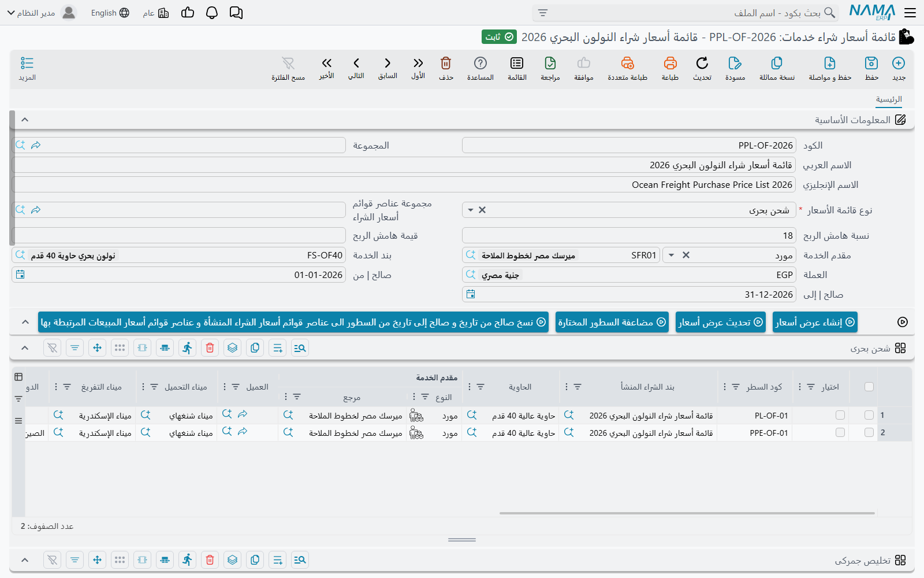Collapse the شحن بحرى section
The height and width of the screenshot is (578, 924).
(25, 348)
